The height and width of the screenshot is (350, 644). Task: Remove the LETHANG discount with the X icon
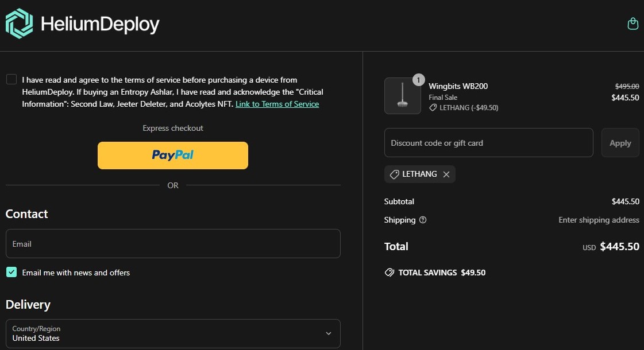(x=446, y=174)
